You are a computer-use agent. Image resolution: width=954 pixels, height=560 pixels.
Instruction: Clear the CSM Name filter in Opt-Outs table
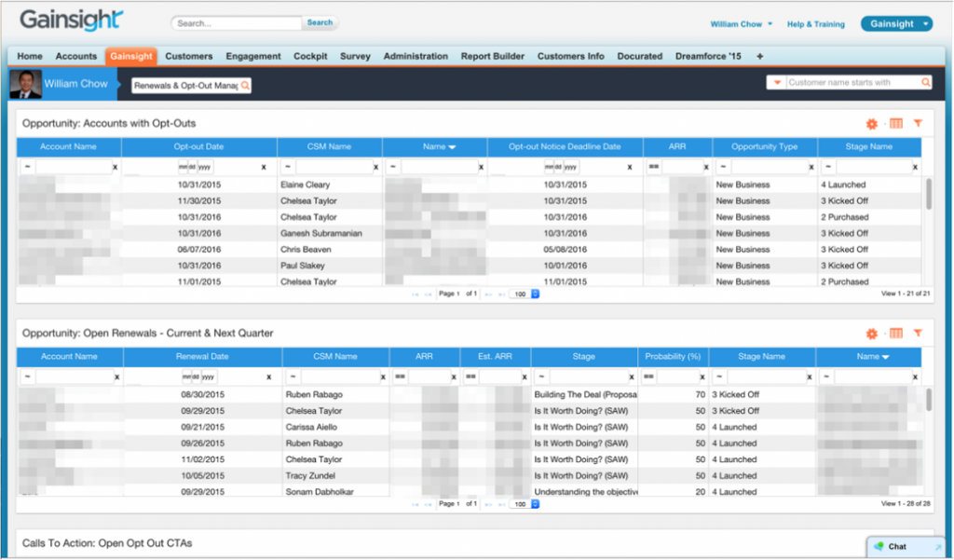click(376, 167)
